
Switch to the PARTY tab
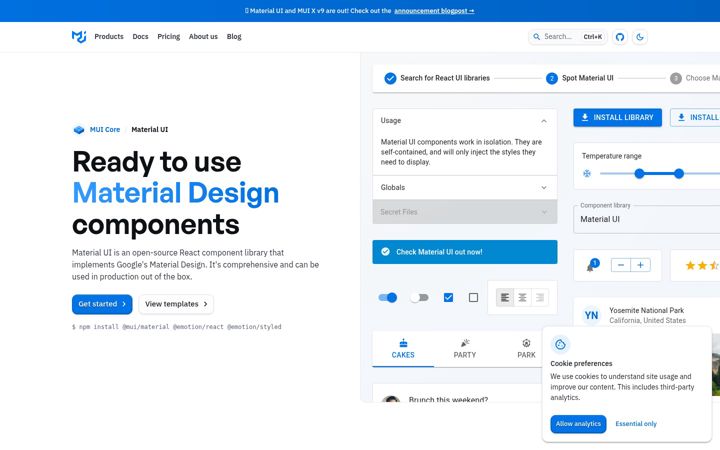click(x=465, y=349)
